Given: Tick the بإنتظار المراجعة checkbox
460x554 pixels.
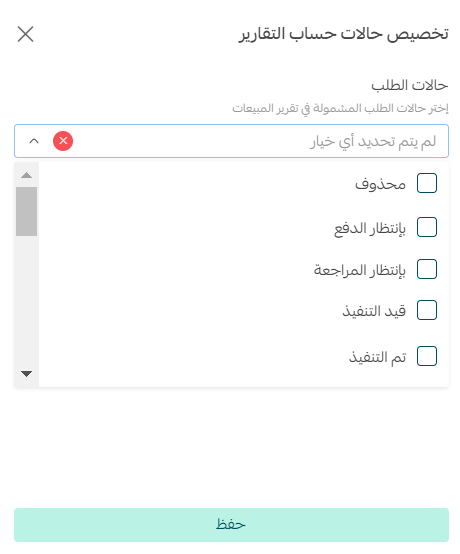Looking at the screenshot, I should point(427,269).
